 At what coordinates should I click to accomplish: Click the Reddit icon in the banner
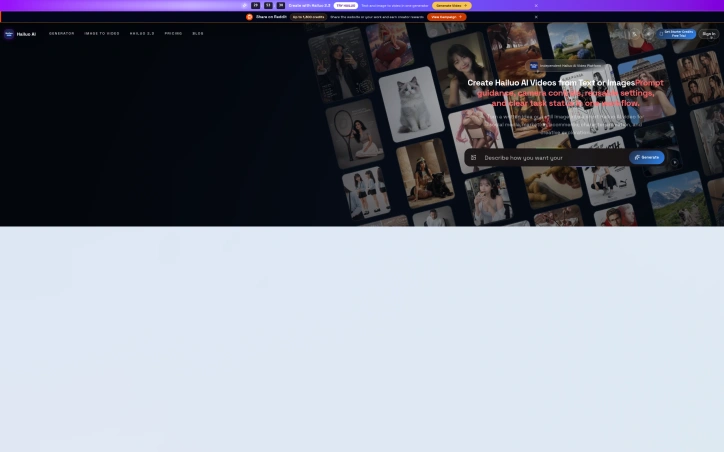coord(249,17)
